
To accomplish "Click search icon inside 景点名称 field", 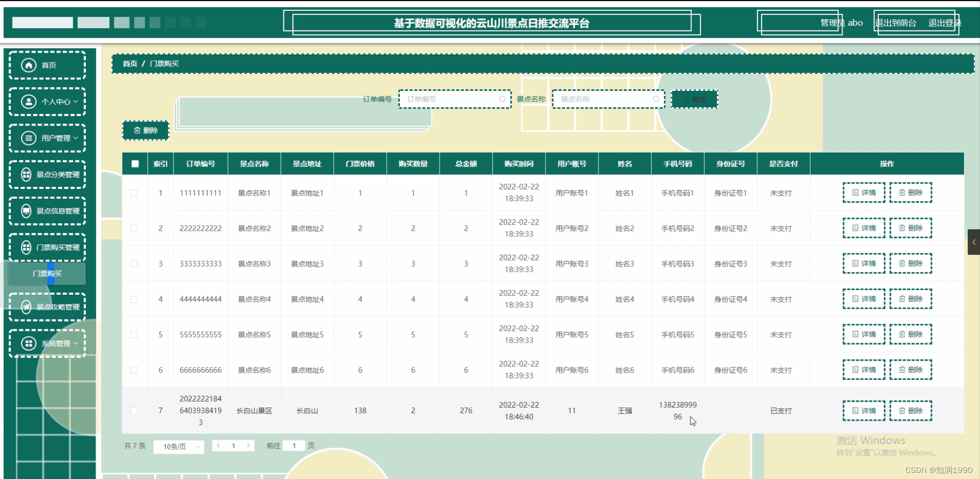I will tap(656, 99).
